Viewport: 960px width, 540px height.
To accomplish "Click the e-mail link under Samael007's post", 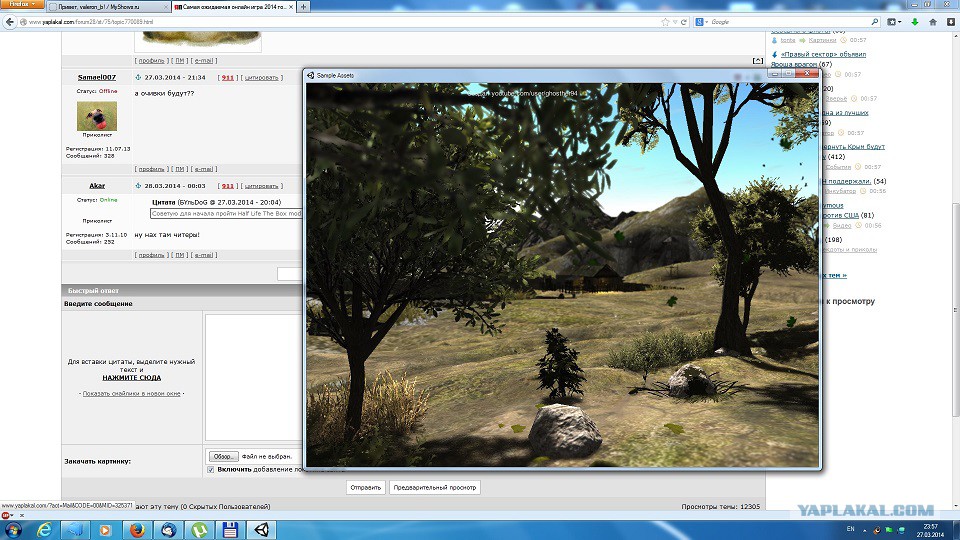I will [x=203, y=169].
